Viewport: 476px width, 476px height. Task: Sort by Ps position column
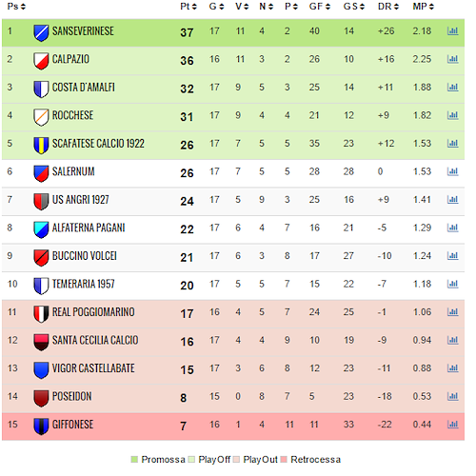tap(16, 7)
